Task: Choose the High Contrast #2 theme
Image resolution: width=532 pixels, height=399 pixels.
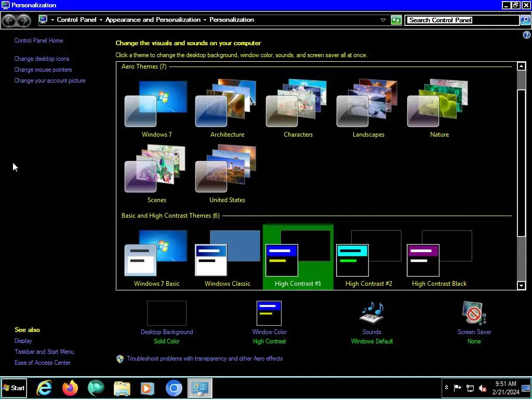Action: point(368,257)
